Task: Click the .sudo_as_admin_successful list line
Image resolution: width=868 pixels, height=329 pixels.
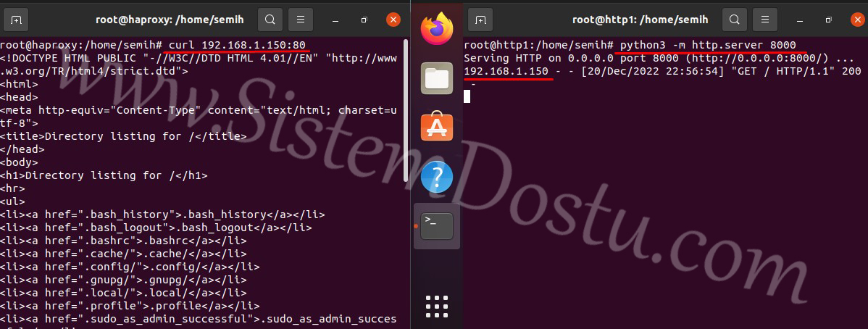Action: 199,318
